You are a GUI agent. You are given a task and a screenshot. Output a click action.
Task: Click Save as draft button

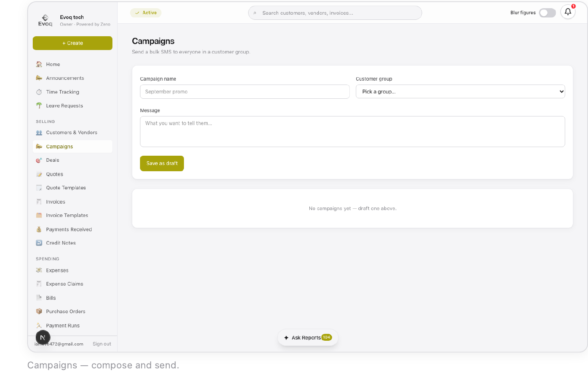point(162,163)
